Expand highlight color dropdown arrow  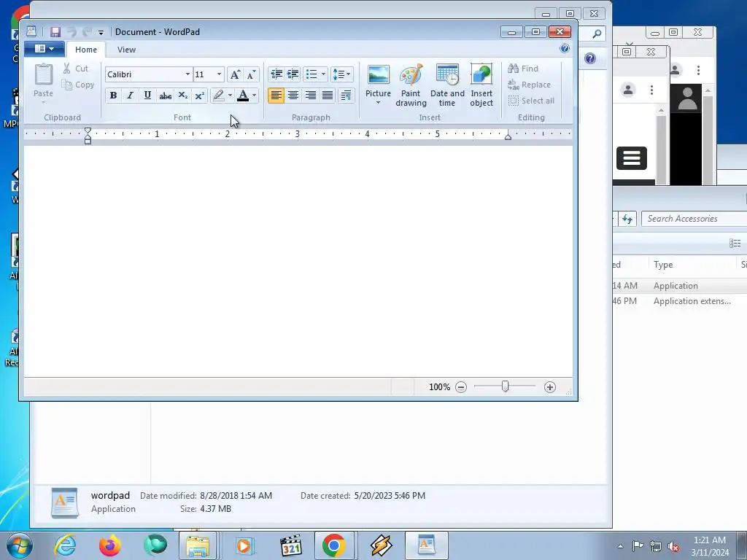coord(230,96)
